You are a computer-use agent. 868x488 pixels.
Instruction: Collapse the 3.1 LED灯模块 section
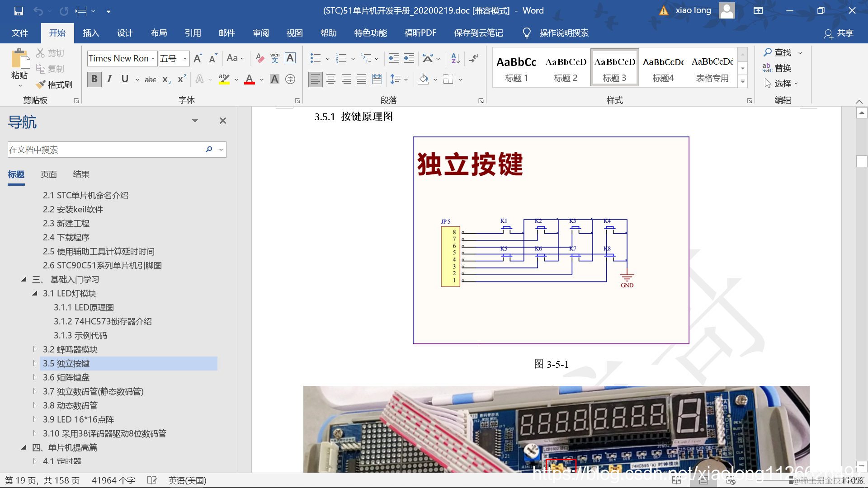click(35, 293)
